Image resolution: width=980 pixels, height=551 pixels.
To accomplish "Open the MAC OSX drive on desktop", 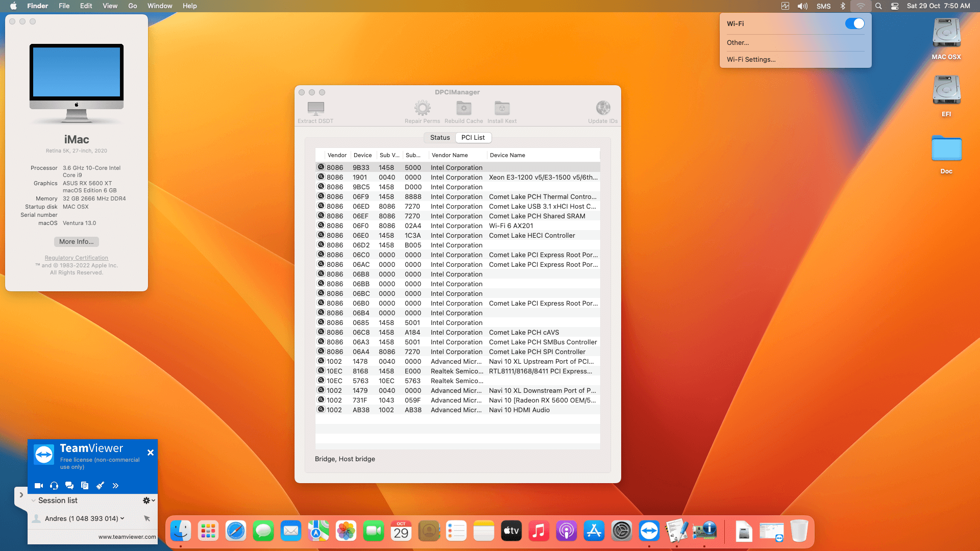I will [x=946, y=39].
